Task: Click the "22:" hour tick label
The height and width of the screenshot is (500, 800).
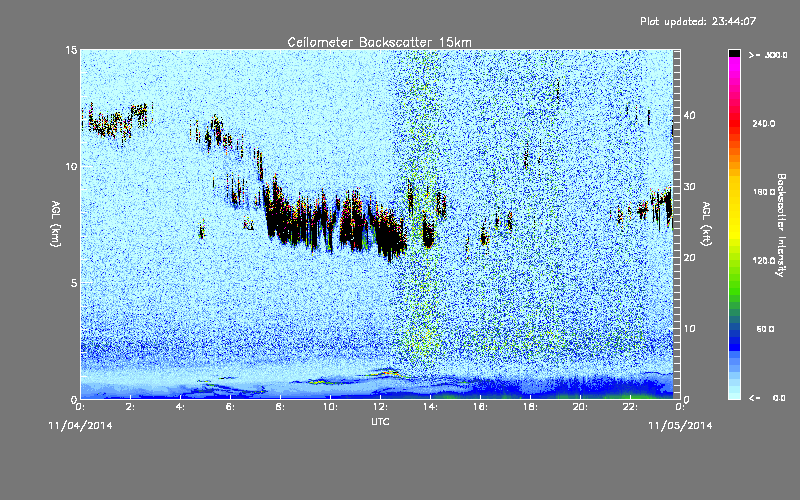Action: (x=631, y=407)
